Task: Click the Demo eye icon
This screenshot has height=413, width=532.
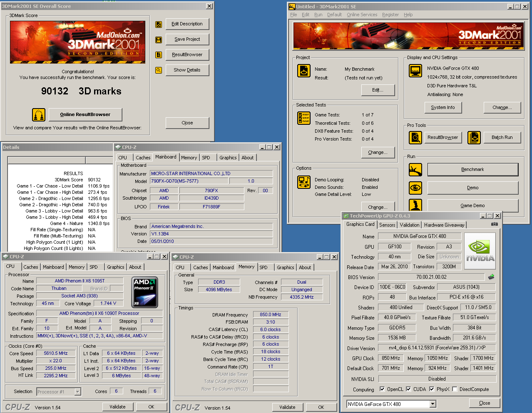Action: 415,188
